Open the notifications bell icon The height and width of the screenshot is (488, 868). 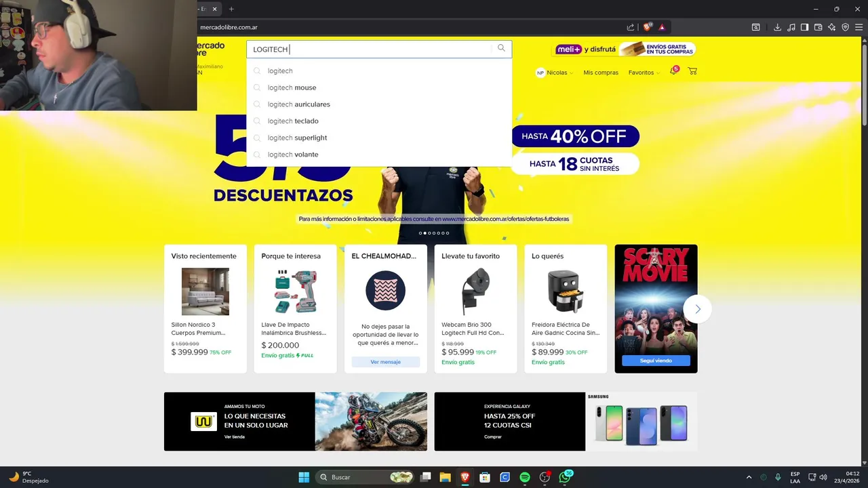674,70
